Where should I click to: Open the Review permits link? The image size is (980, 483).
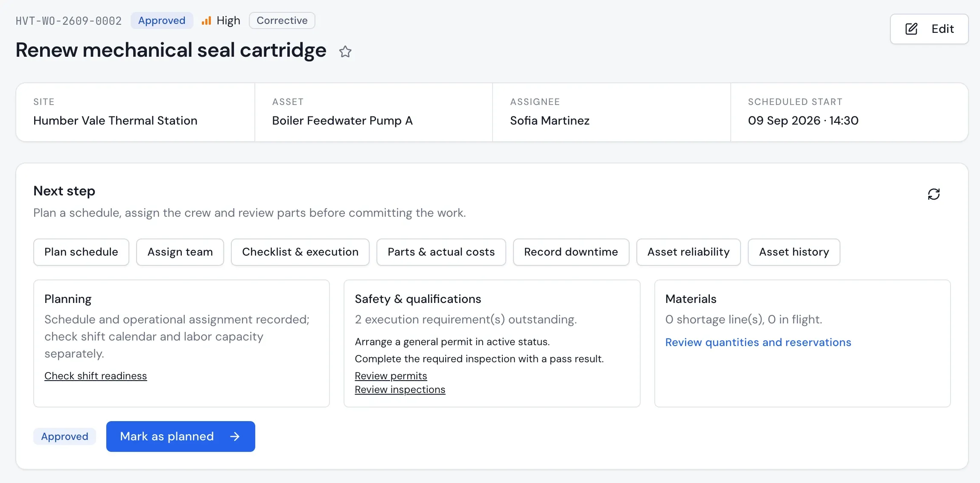point(391,376)
